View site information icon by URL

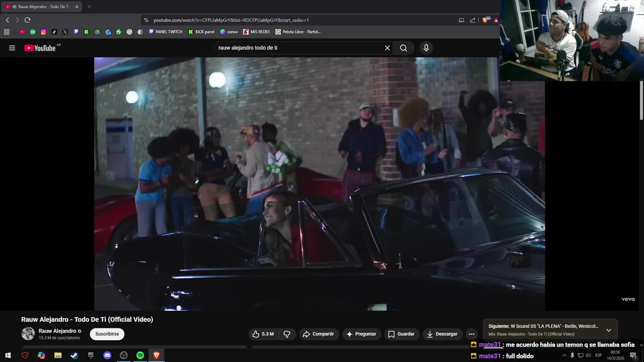(x=146, y=20)
